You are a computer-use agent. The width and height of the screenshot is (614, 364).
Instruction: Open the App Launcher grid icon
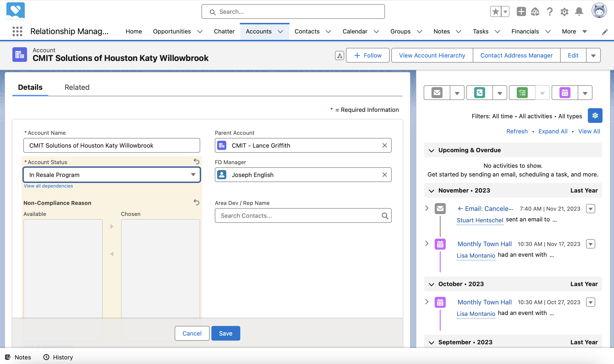pos(17,31)
